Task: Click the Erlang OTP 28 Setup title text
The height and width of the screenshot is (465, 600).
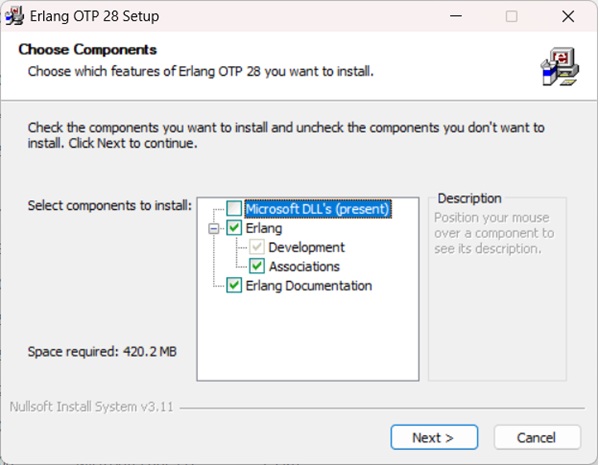Action: pos(97,16)
